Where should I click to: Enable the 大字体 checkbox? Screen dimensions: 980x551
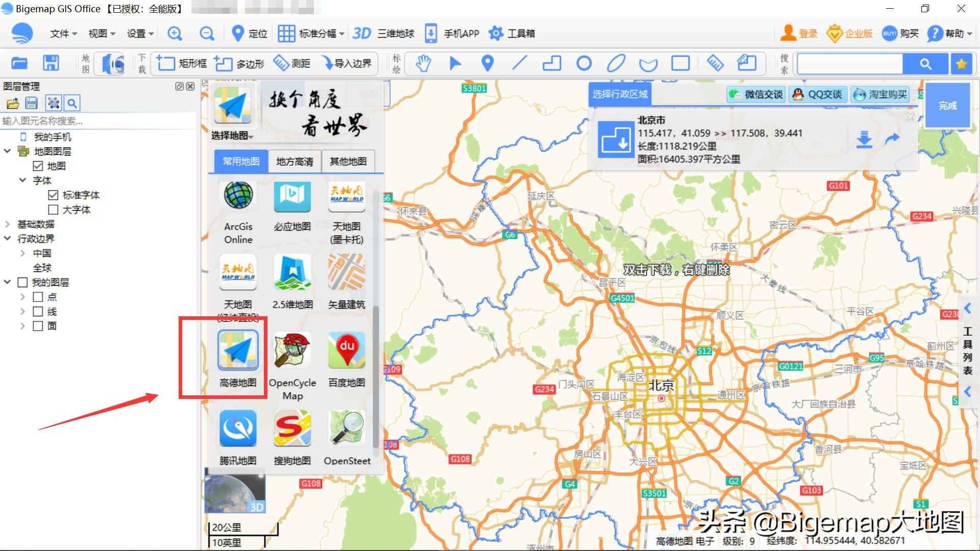(x=53, y=209)
